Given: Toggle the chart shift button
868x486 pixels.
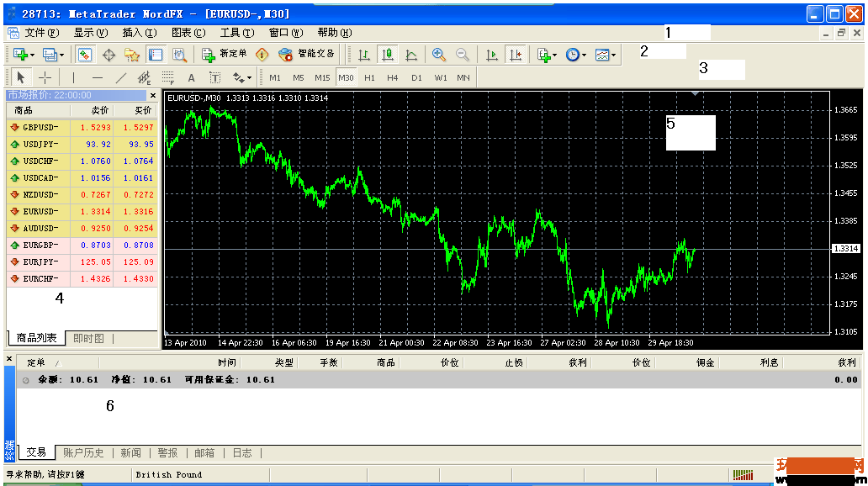Looking at the screenshot, I should (x=516, y=55).
